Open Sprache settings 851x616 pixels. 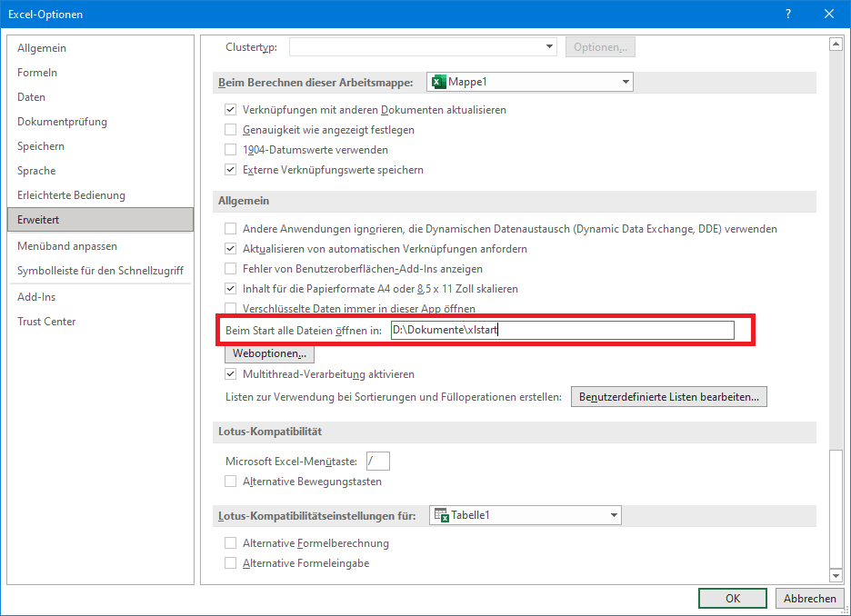tap(100, 170)
